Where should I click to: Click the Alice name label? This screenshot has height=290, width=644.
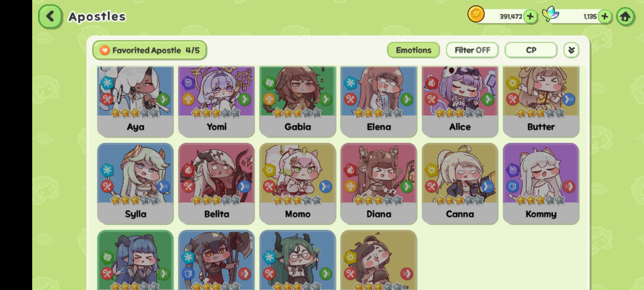[460, 127]
